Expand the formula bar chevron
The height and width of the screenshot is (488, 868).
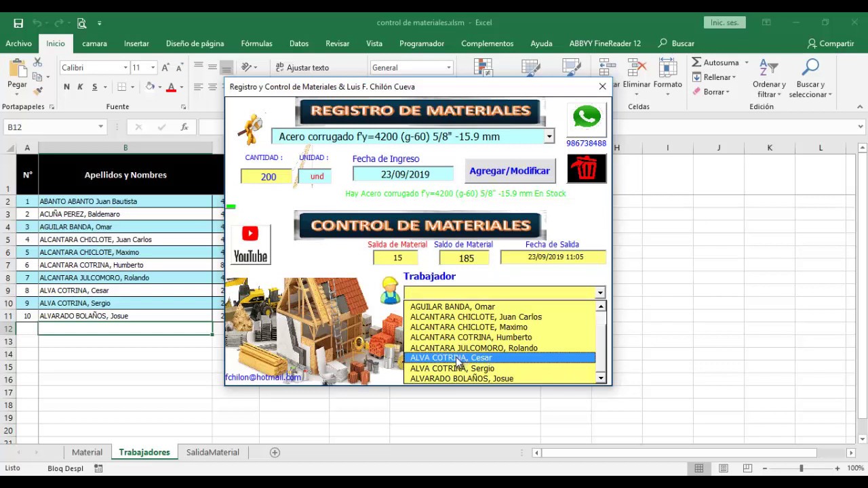pyautogui.click(x=861, y=127)
